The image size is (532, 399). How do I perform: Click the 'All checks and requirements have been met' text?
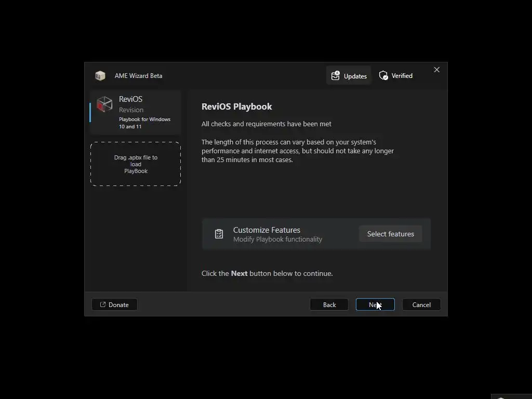coord(267,124)
